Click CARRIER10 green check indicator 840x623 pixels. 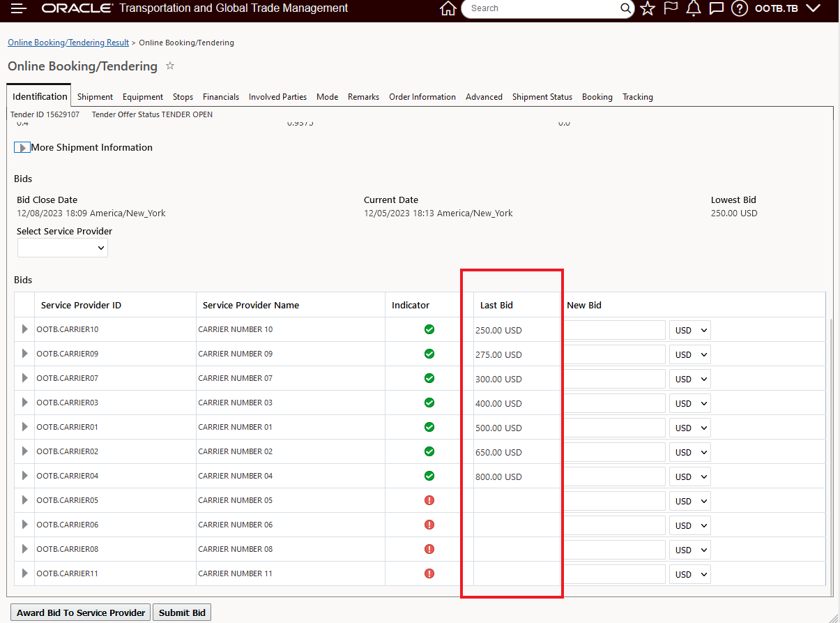click(429, 329)
